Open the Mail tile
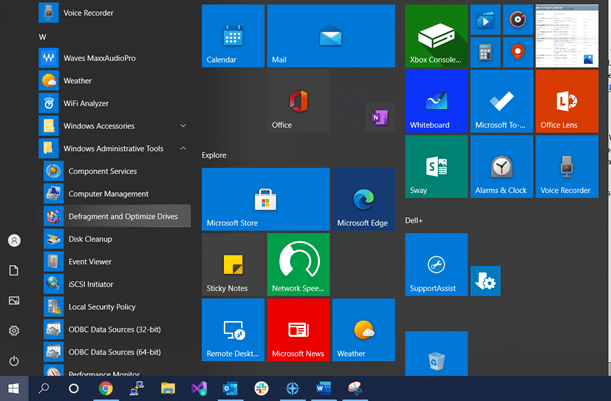Viewport: 611px width, 401px height. tap(331, 36)
